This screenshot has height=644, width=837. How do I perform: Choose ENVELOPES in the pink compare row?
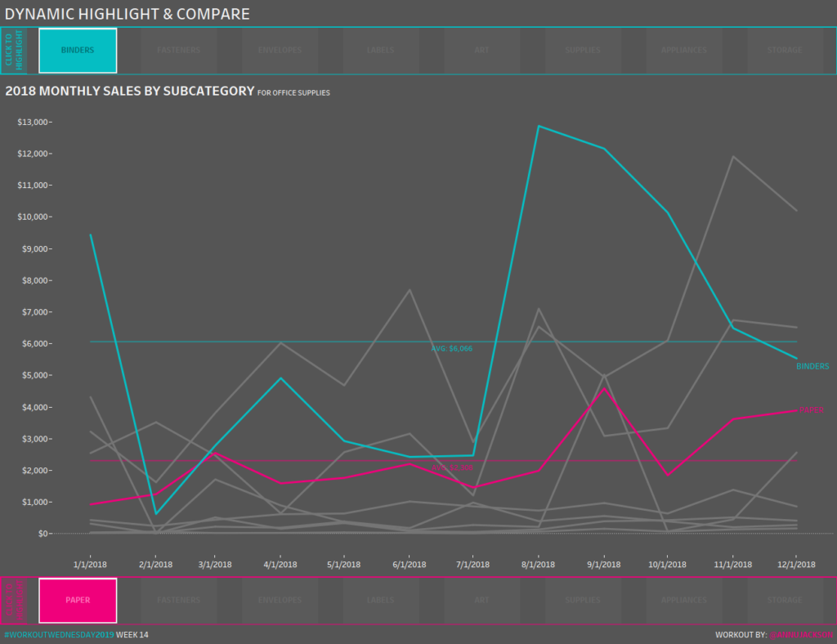coord(280,600)
